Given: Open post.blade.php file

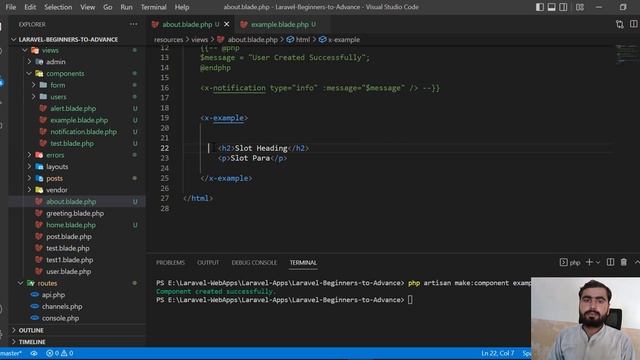Looking at the screenshot, I should pyautogui.click(x=69, y=236).
